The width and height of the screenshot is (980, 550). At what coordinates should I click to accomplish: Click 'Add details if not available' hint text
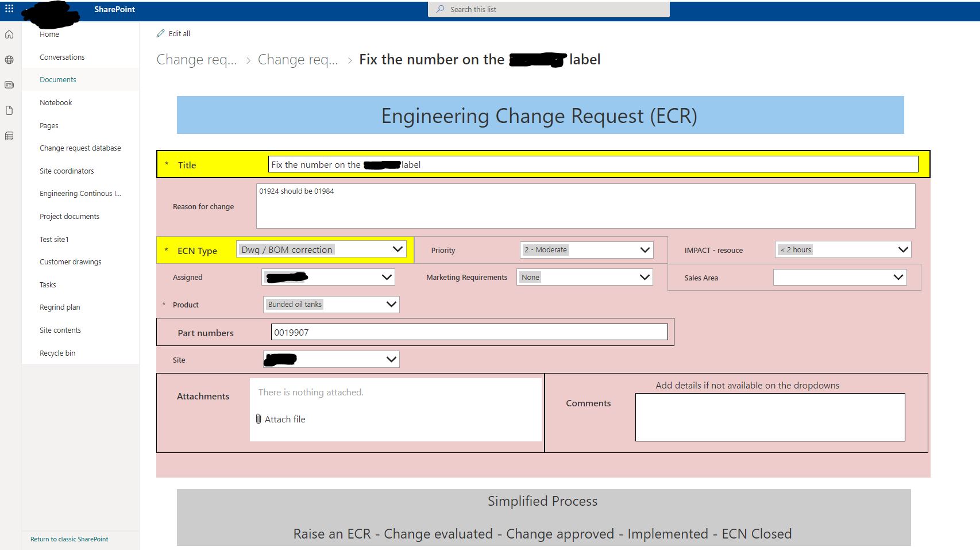point(747,385)
